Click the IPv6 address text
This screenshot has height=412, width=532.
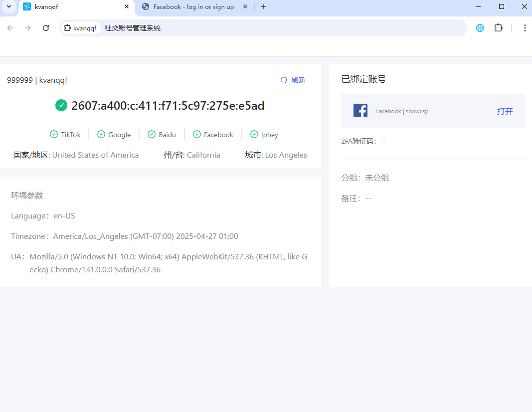[168, 106]
